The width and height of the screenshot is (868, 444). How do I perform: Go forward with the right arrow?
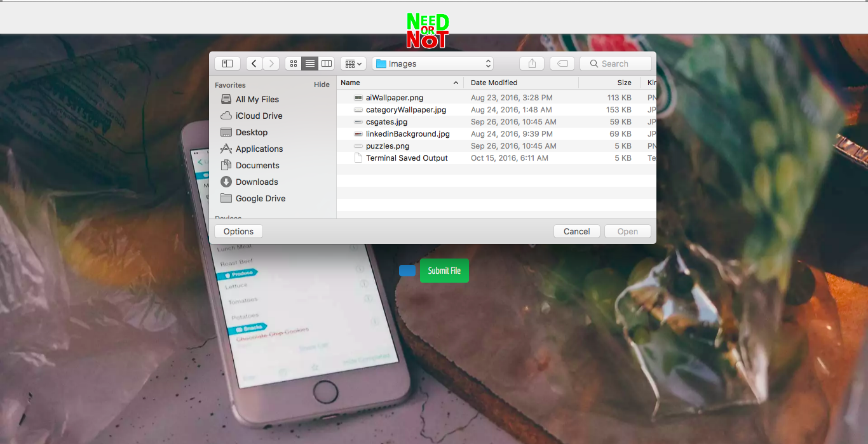(271, 64)
